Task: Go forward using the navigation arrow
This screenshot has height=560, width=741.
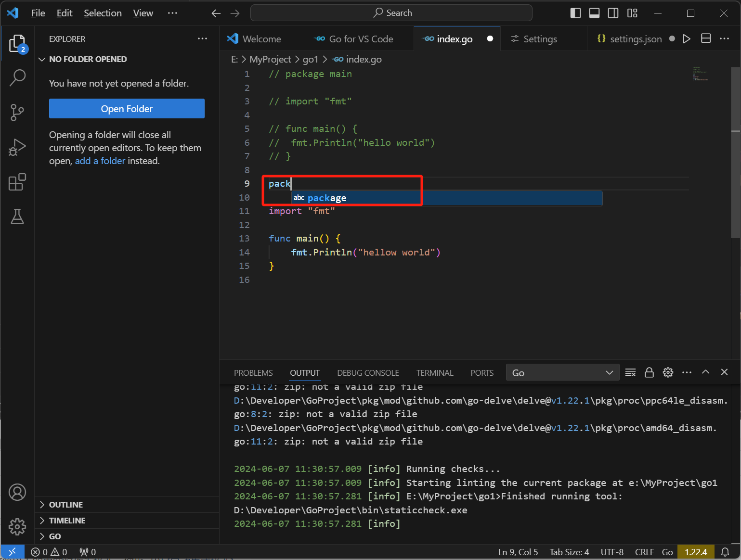Action: point(235,13)
